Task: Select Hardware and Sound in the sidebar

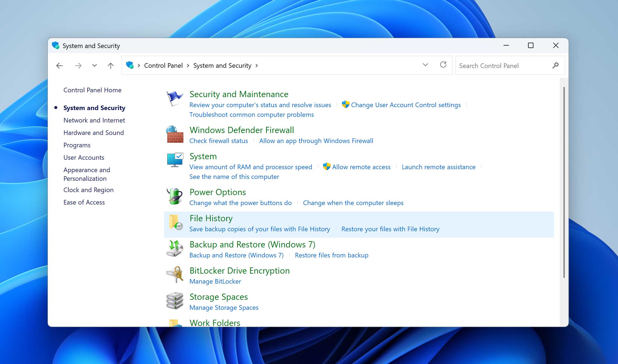Action: 93,132
